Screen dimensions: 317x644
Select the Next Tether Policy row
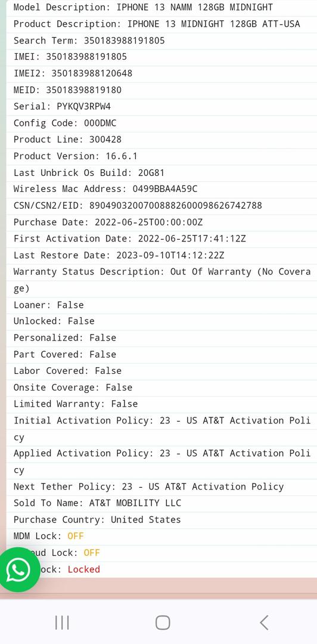(x=162, y=487)
